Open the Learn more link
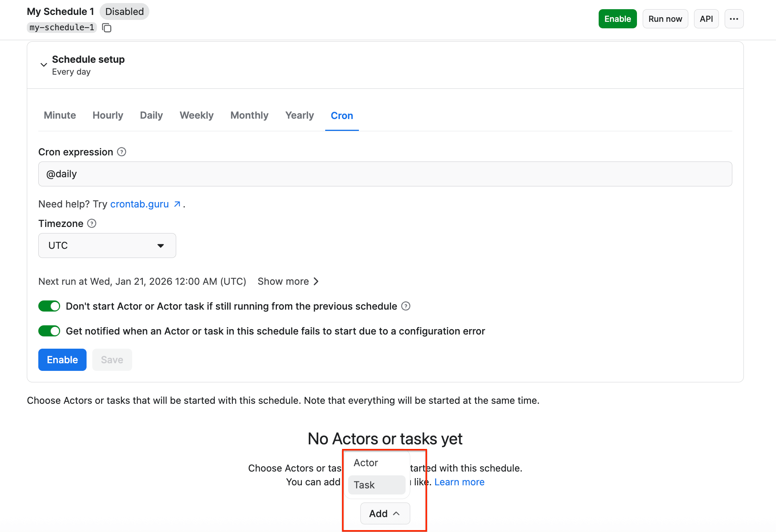Screen dimensions: 776x532 click(x=459, y=482)
